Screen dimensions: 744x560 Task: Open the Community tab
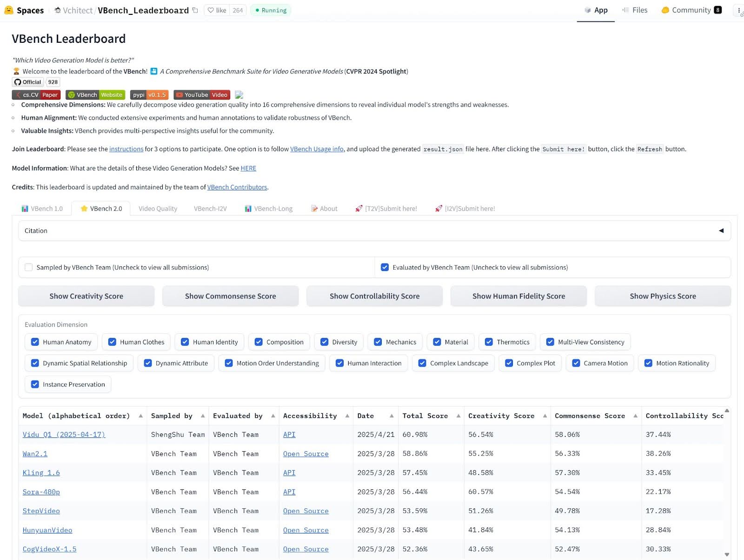691,10
